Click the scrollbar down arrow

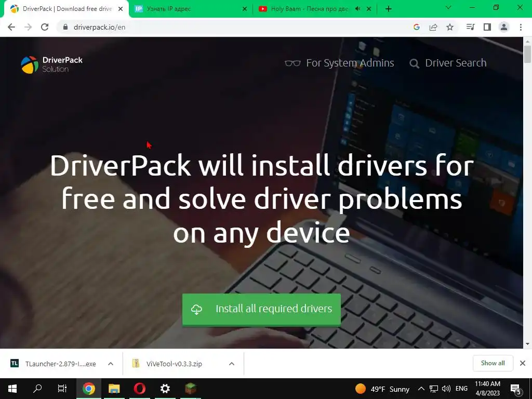[x=527, y=344]
